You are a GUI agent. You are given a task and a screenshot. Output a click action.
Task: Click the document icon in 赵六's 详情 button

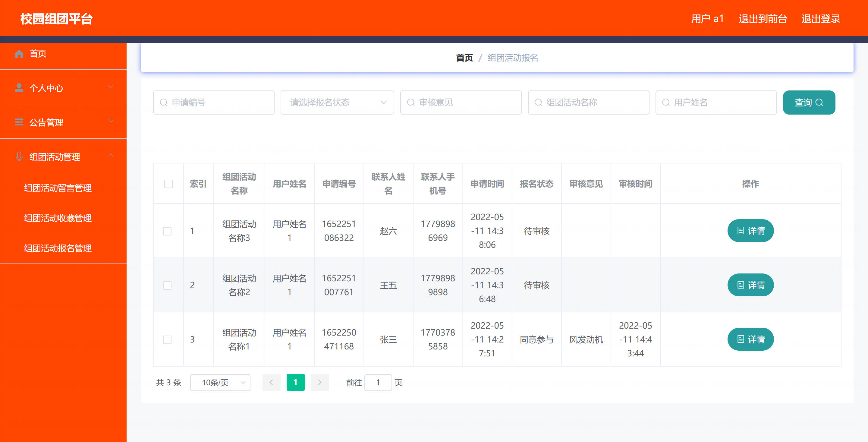(x=741, y=231)
